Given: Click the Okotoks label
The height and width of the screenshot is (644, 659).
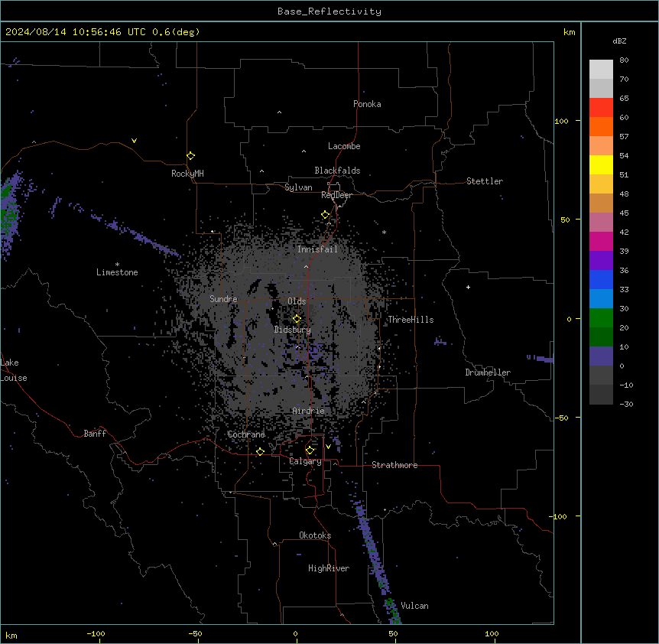Looking at the screenshot, I should pos(315,535).
